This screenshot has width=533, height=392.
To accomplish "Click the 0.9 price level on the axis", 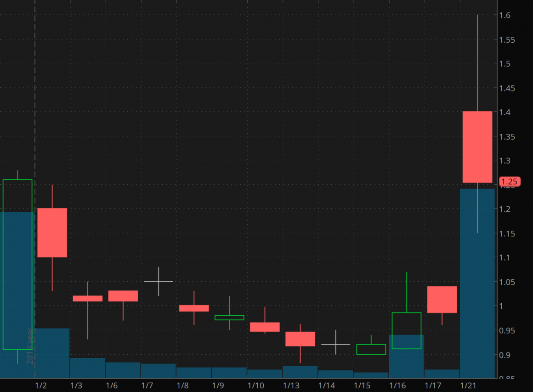I will 504,354.
